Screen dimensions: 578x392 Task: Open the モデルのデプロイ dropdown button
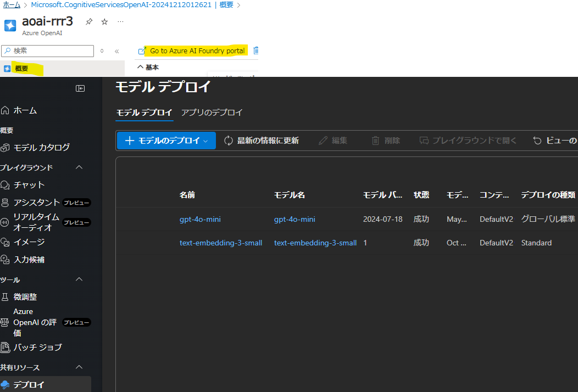click(x=166, y=141)
